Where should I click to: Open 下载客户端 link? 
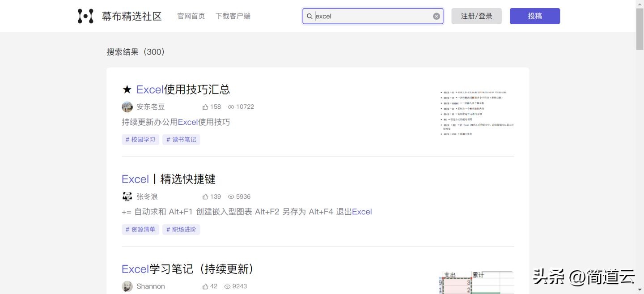pos(233,16)
